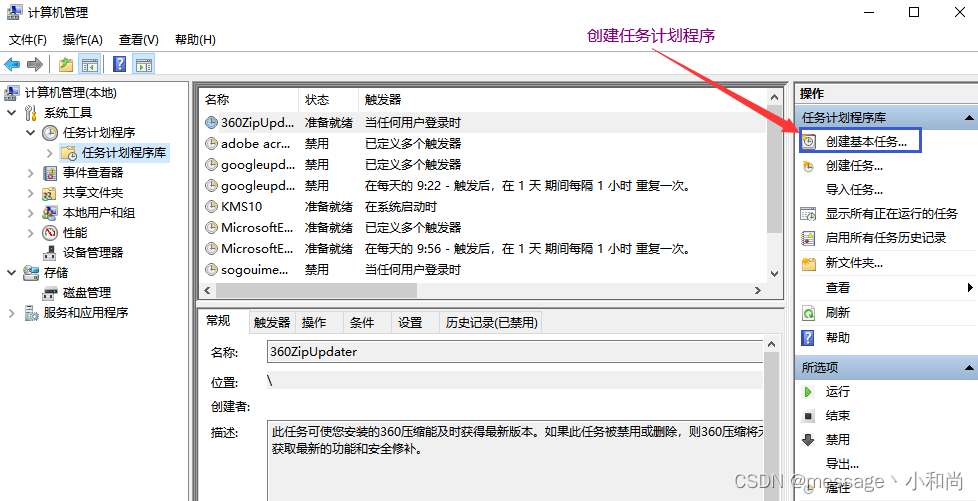Expand the 任务计划程序库 tree node
Image resolution: width=978 pixels, height=501 pixels.
coord(50,153)
